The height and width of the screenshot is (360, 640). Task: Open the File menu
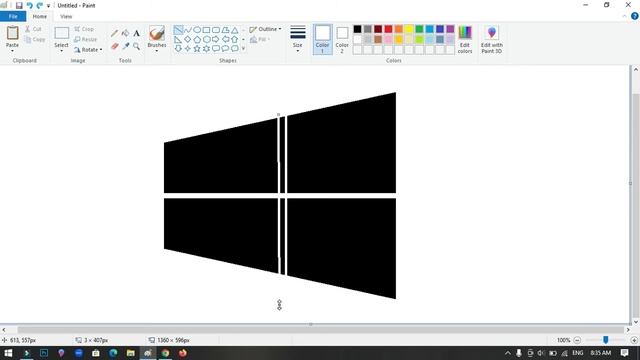(x=13, y=16)
